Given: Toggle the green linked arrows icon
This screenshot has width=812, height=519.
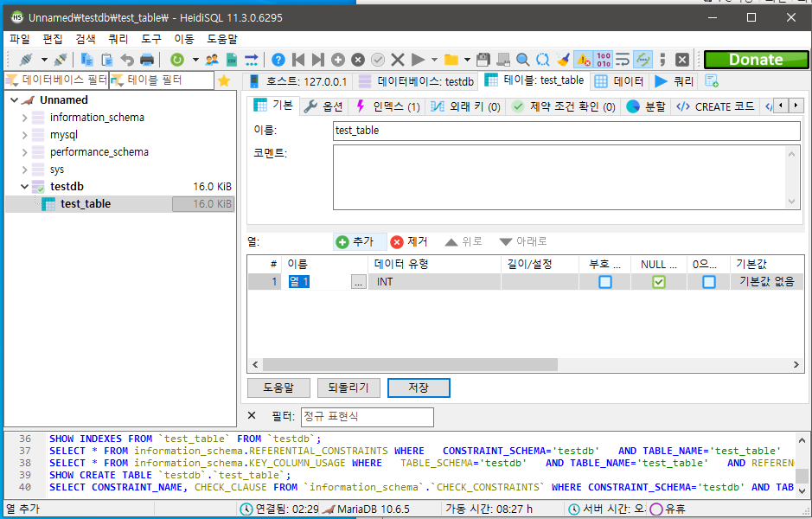Looking at the screenshot, I should click(x=643, y=60).
